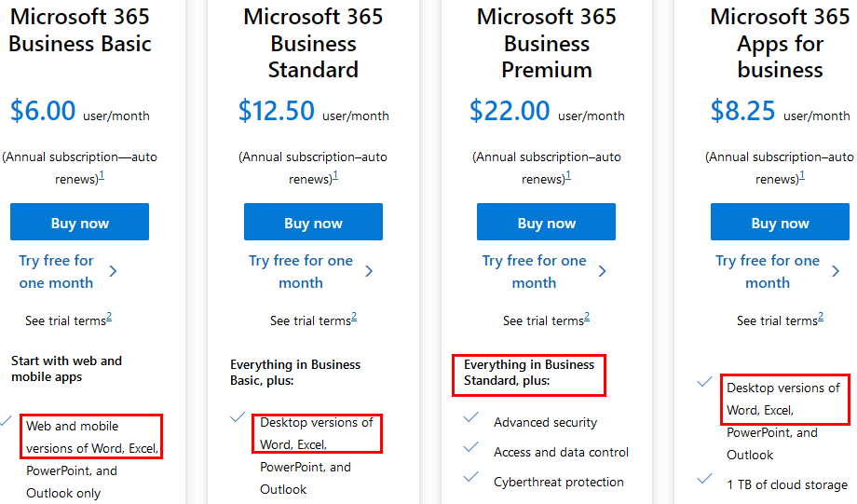Click checkmark next to Cyberthreat protection
Screen dimensions: 857x504
point(471,477)
